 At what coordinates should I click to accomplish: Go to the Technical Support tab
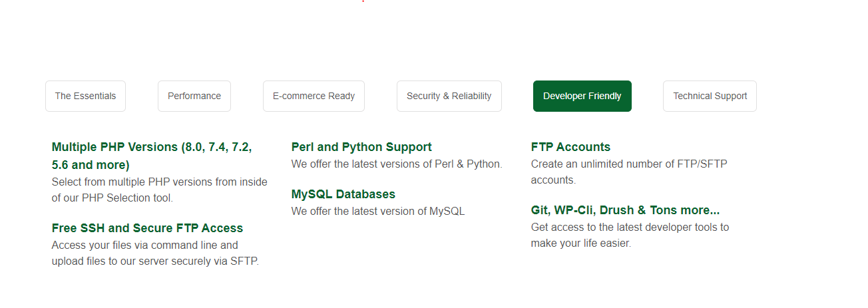(x=710, y=96)
